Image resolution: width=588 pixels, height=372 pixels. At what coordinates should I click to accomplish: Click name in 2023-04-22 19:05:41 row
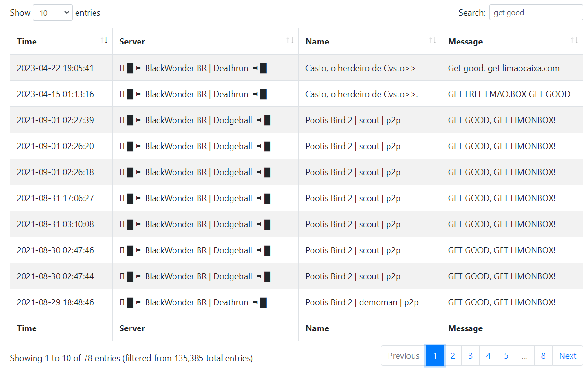coord(361,68)
